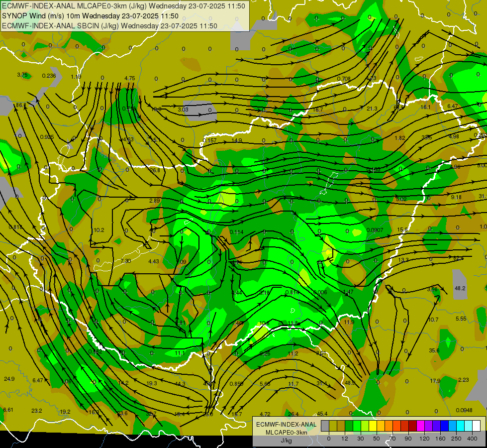Click the legend value label 70
The height and width of the screenshot is (448, 487).
(x=392, y=439)
